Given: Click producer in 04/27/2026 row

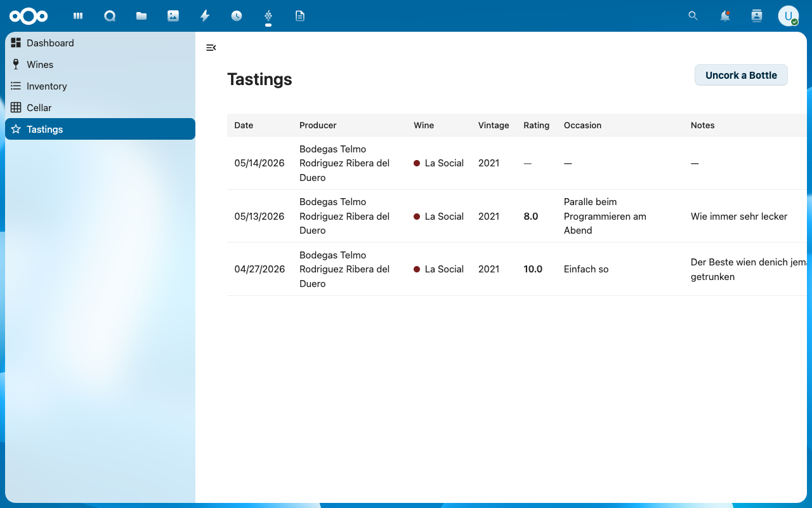Looking at the screenshot, I should pos(344,269).
